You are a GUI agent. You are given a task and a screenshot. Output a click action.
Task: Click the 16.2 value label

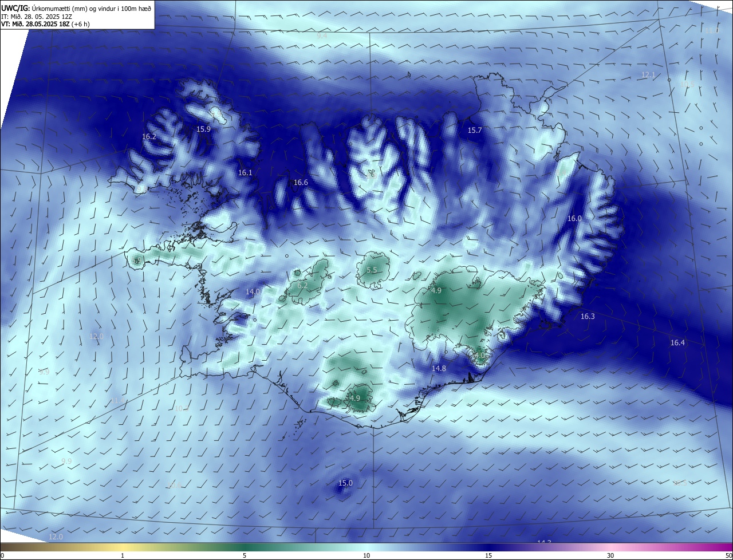pyautogui.click(x=149, y=137)
